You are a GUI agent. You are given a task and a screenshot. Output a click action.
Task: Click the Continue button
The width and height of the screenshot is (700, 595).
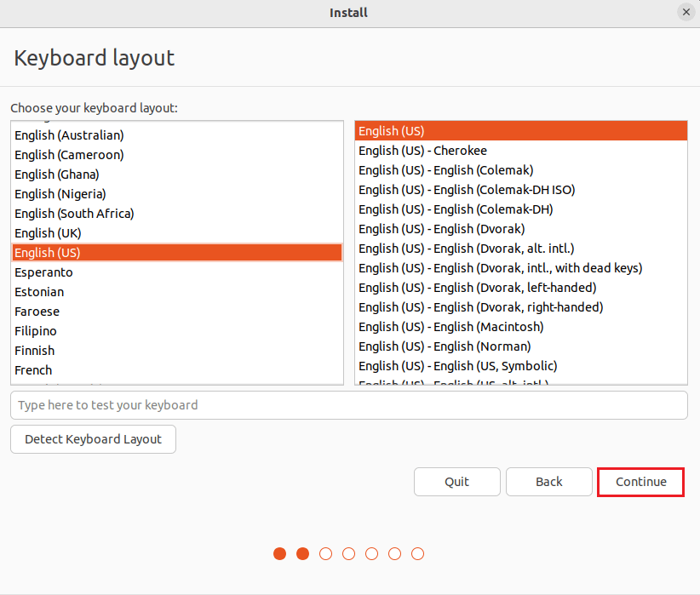(x=640, y=482)
